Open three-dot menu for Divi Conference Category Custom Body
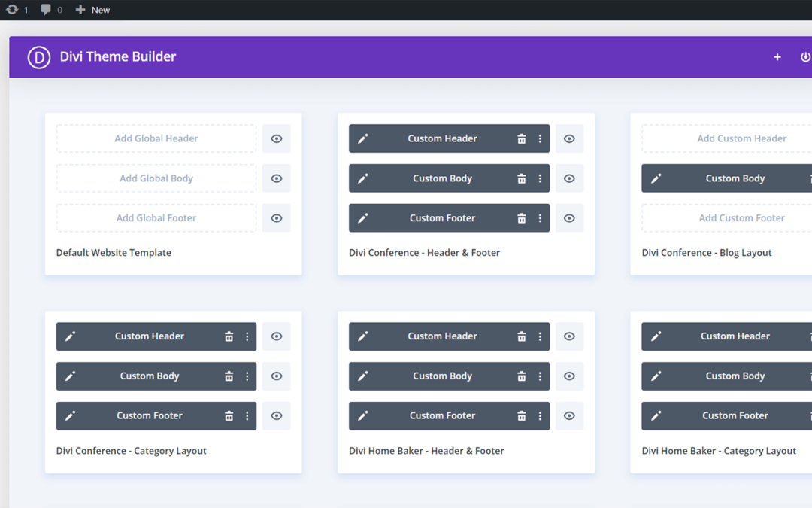 247,376
